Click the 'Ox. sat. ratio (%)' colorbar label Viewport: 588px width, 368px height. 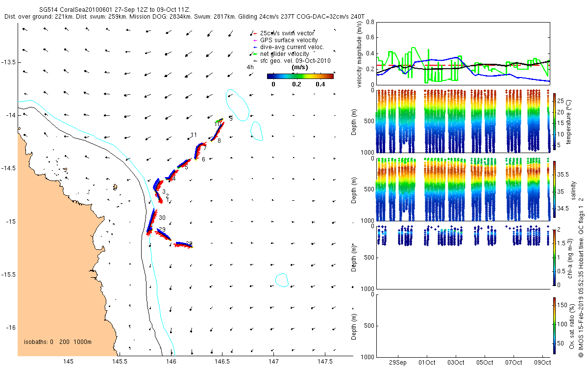[571, 325]
